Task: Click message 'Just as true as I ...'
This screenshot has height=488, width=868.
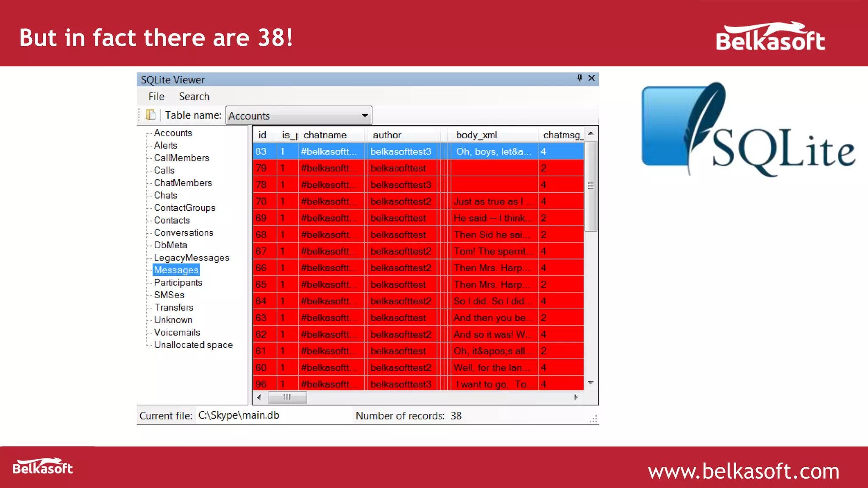Action: pyautogui.click(x=494, y=202)
